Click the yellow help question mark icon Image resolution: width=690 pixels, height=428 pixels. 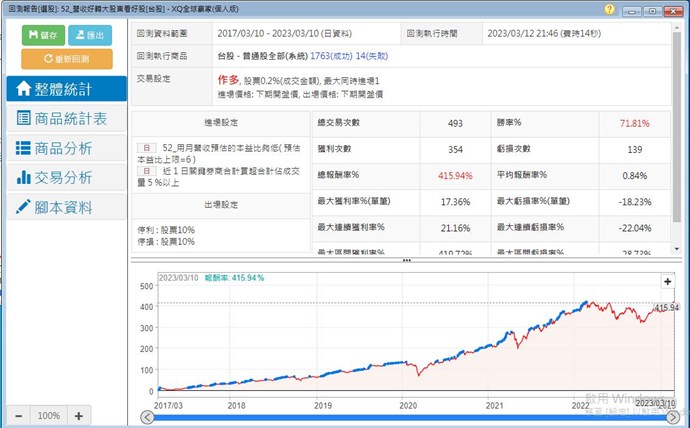[x=610, y=9]
